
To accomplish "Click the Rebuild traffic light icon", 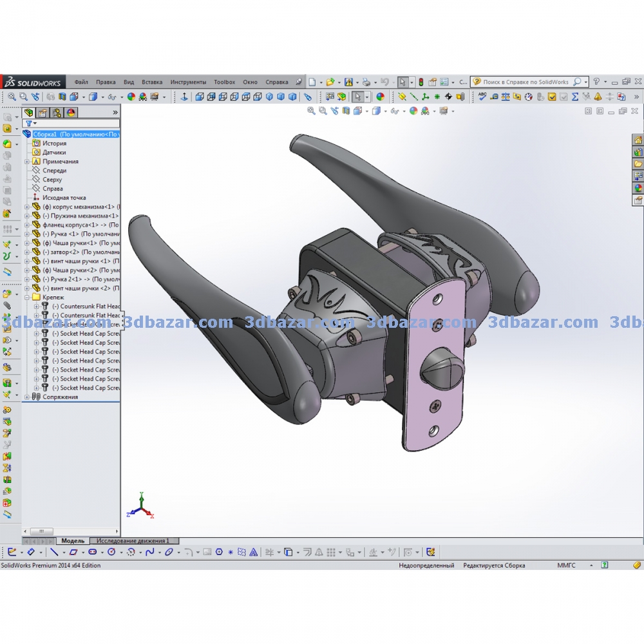I will pos(421,82).
